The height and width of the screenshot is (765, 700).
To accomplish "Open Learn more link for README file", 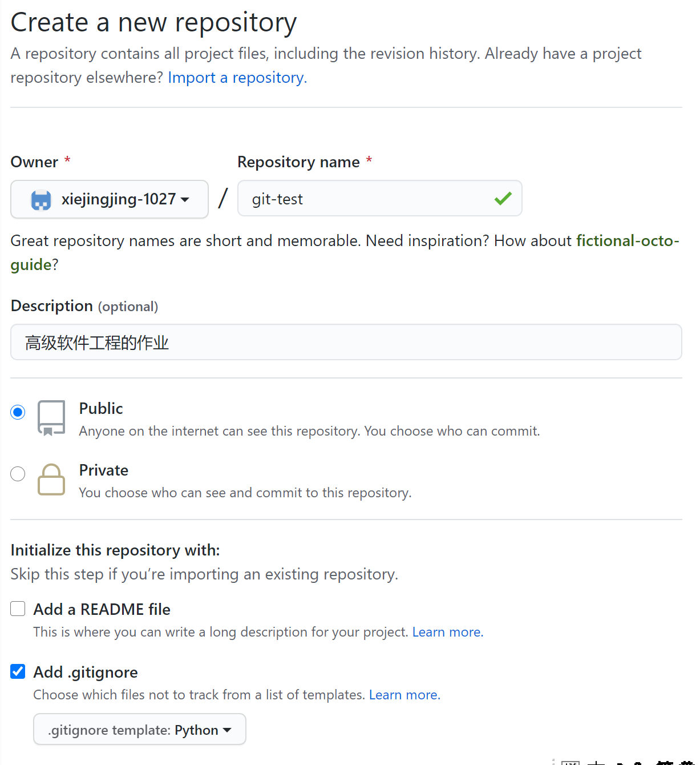I will point(447,633).
